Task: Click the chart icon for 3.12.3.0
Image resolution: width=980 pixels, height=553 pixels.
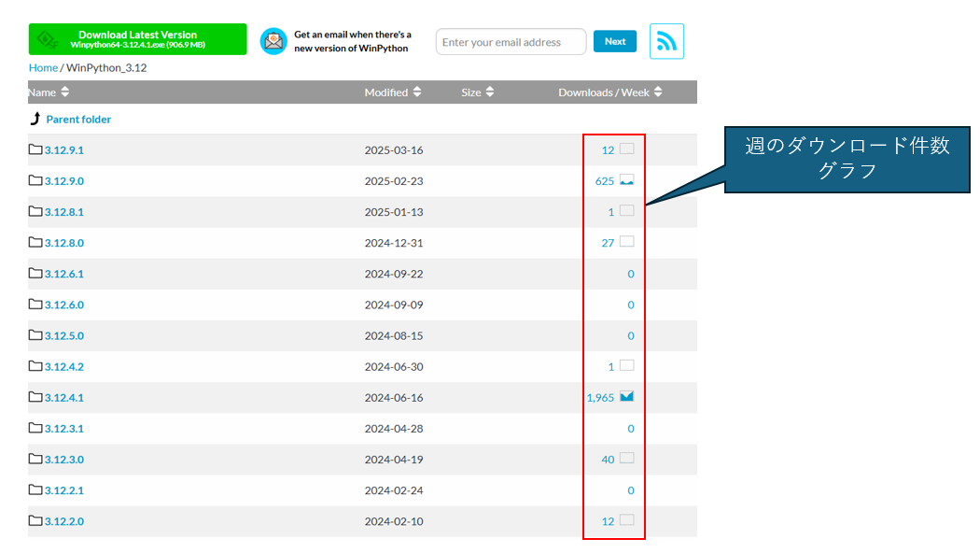Action: [x=626, y=459]
